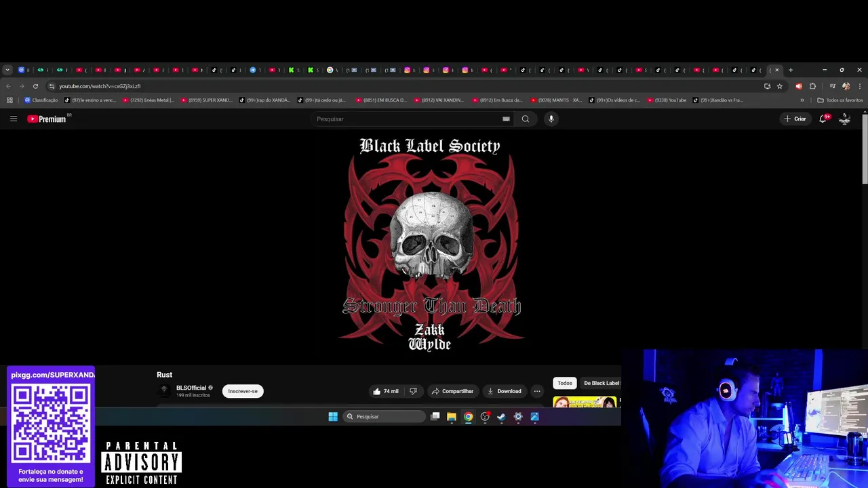Open File Explorer from the taskbar
The image size is (868, 488).
[452, 417]
